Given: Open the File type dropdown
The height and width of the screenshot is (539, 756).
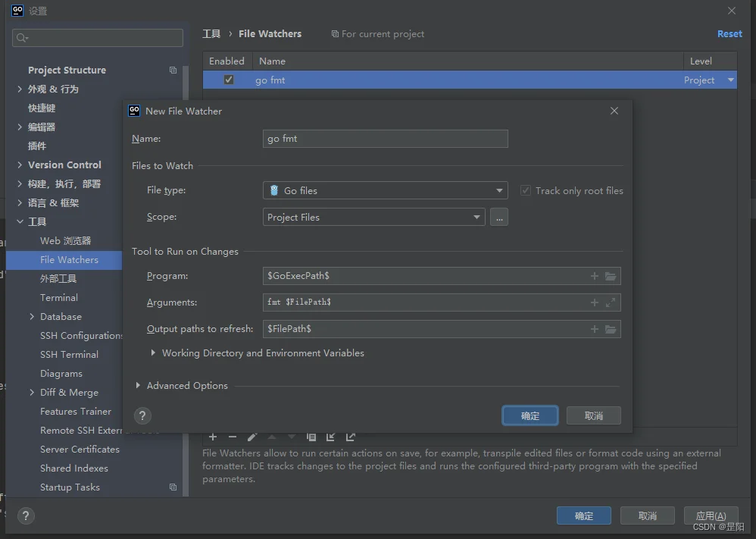Looking at the screenshot, I should (386, 190).
